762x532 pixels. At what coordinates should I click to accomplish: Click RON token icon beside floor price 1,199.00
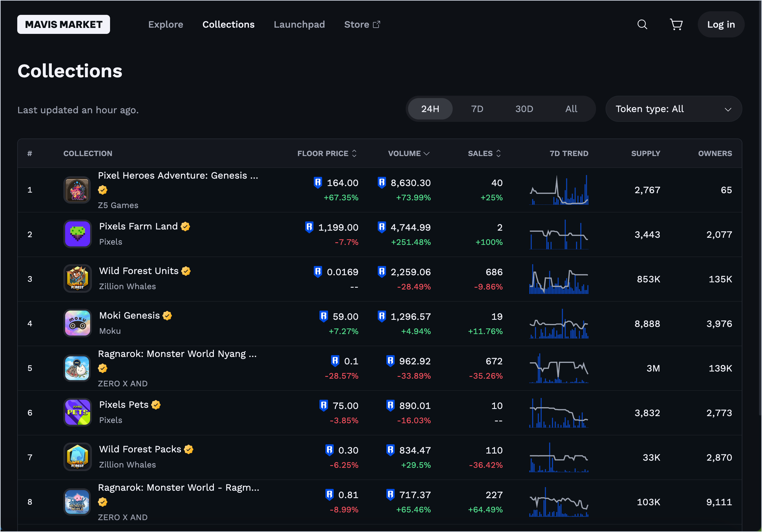coord(309,227)
